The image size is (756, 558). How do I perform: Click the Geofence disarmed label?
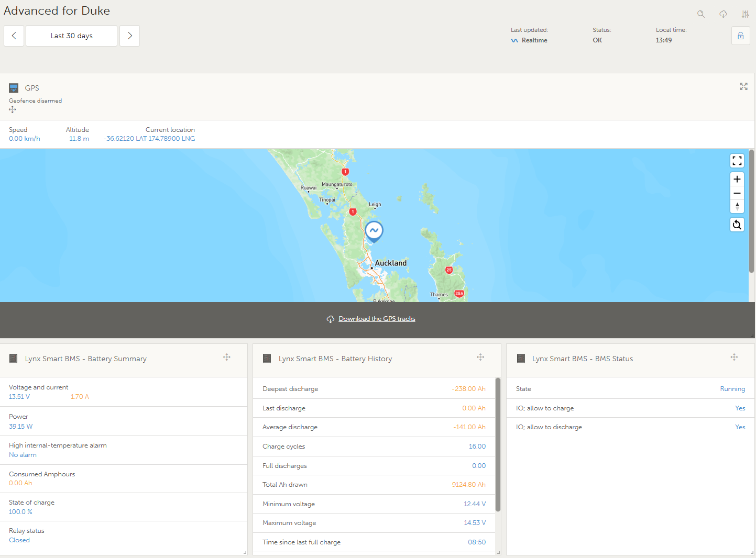click(x=35, y=101)
